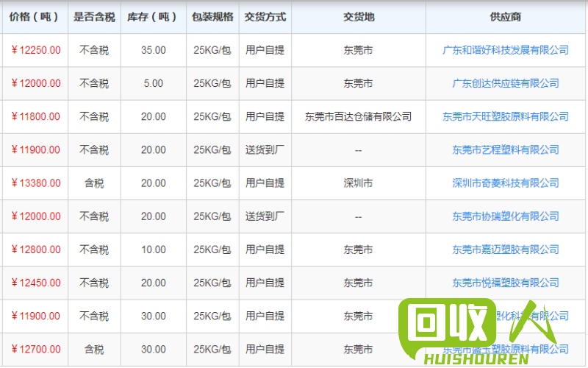Click the 库存（吨）column header

point(152,17)
